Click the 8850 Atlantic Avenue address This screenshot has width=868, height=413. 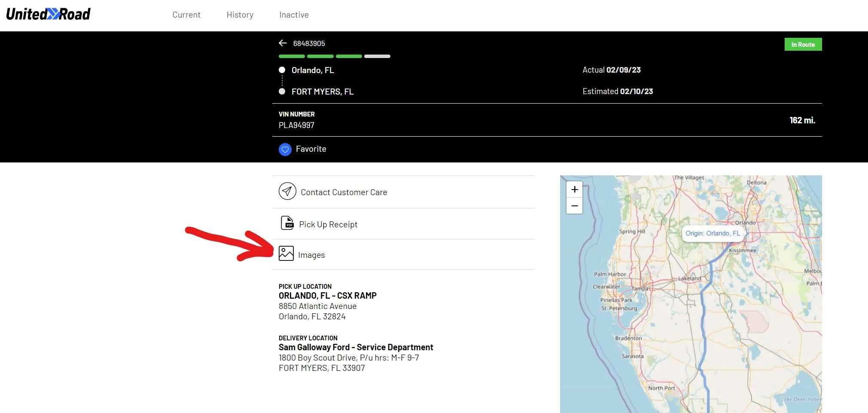click(x=317, y=306)
